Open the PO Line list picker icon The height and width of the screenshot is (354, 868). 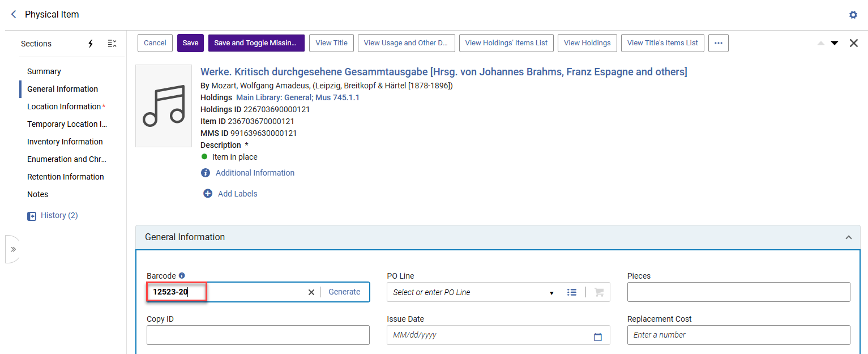pos(572,292)
